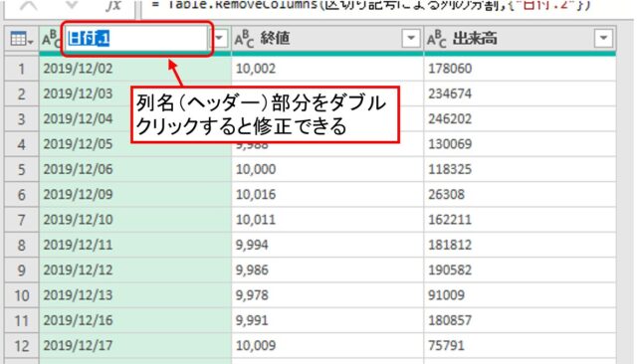Select the 終値 column header

click(327, 39)
